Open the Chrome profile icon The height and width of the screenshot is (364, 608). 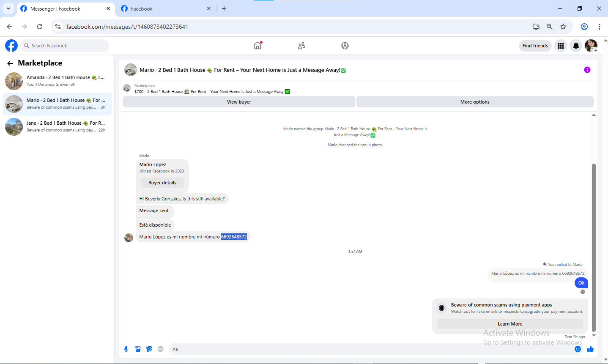584,27
